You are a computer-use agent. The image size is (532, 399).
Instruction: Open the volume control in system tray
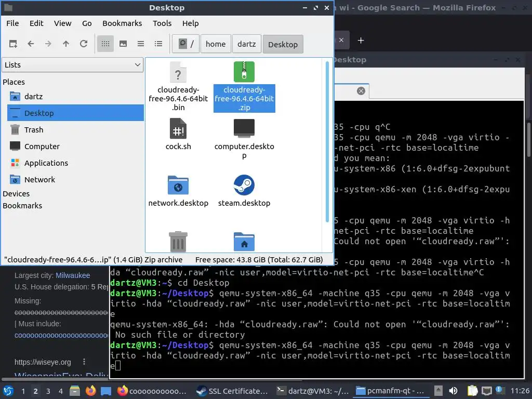click(453, 391)
